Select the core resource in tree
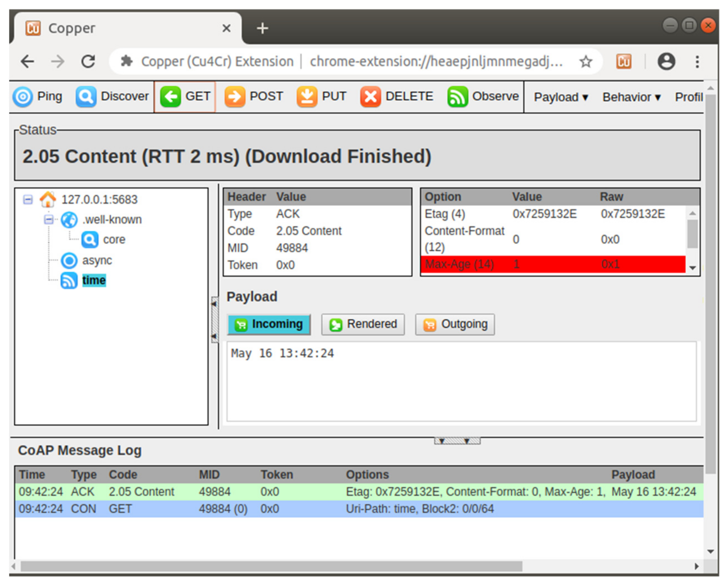This screenshot has height=586, width=728. [x=114, y=240]
